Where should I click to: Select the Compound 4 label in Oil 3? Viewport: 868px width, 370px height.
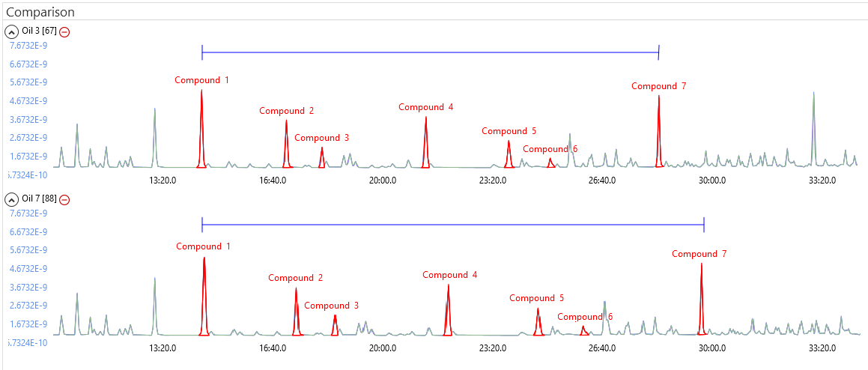coord(425,107)
